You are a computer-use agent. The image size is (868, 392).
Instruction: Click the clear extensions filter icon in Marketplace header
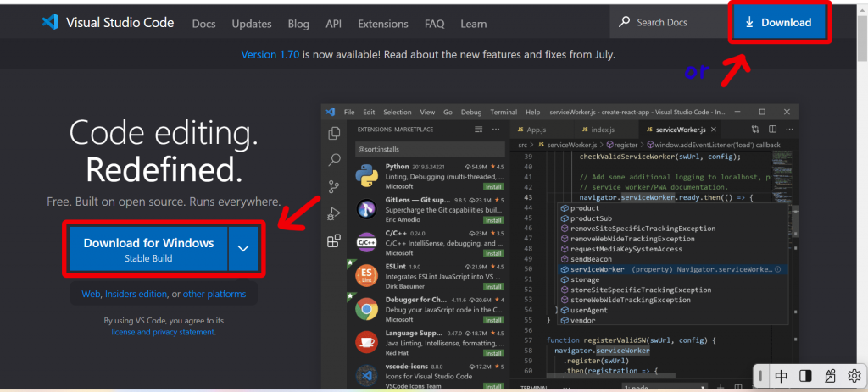[479, 130]
